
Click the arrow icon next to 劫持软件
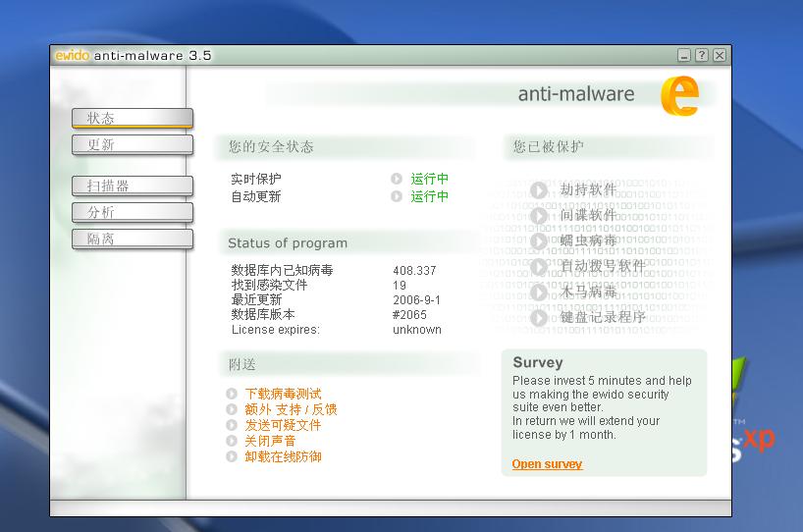[x=538, y=190]
